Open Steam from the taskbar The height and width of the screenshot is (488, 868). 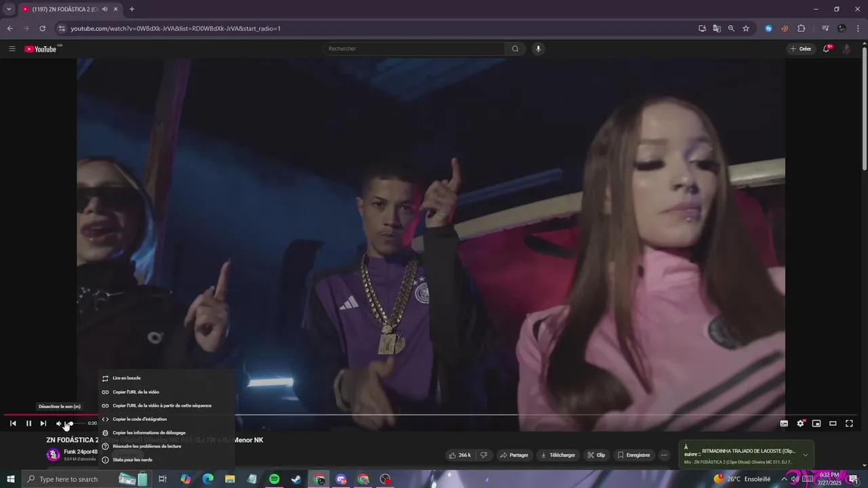click(296, 479)
